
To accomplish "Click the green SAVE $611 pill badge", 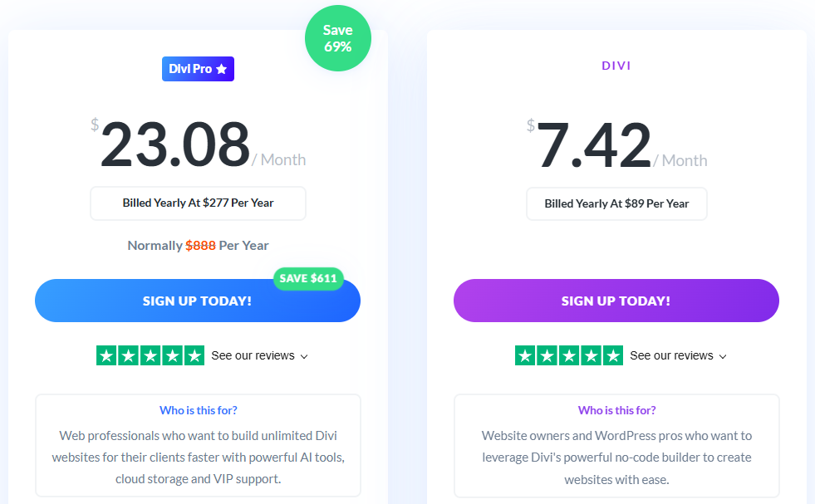I will [x=308, y=278].
